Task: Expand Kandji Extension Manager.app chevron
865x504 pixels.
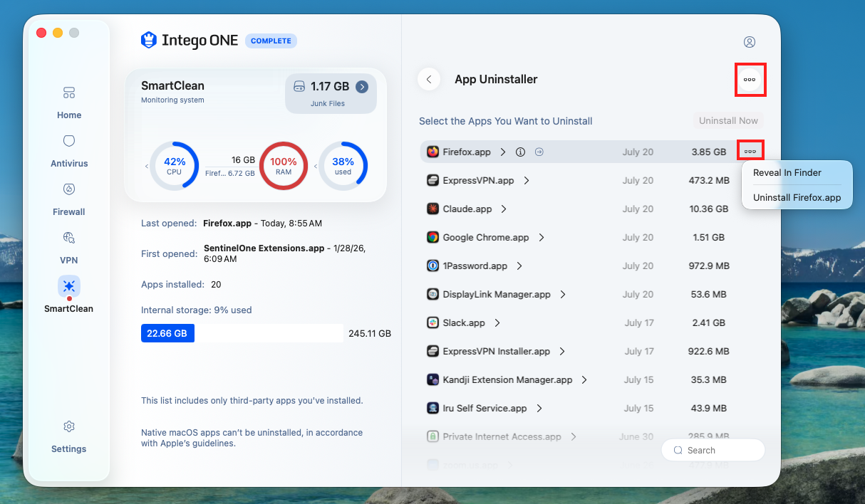Action: click(x=584, y=379)
